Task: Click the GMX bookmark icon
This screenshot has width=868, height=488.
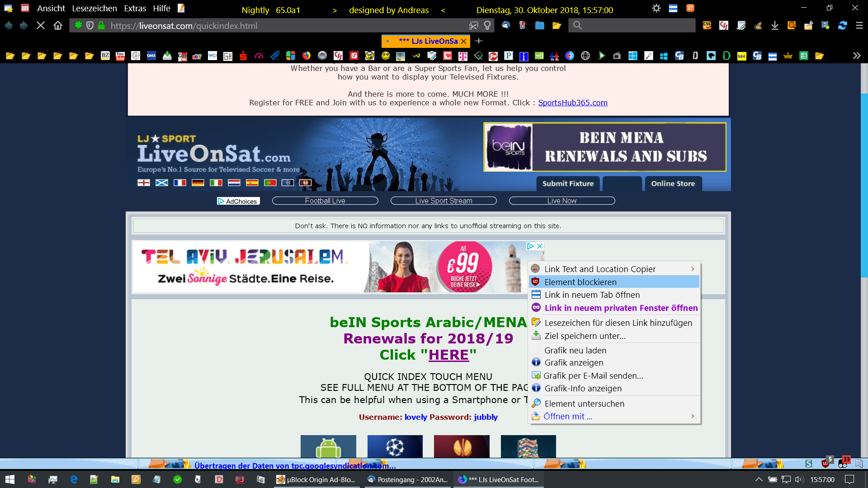Action: (x=151, y=56)
